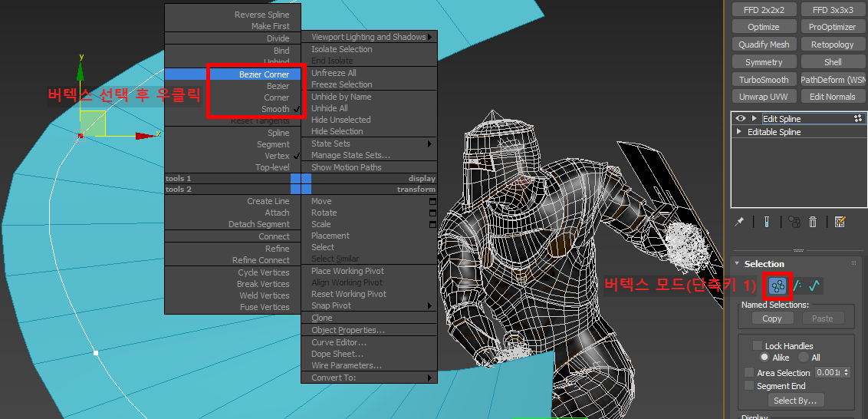Apply the PathDeform (WSM) modifier
868x419 pixels.
click(x=833, y=79)
